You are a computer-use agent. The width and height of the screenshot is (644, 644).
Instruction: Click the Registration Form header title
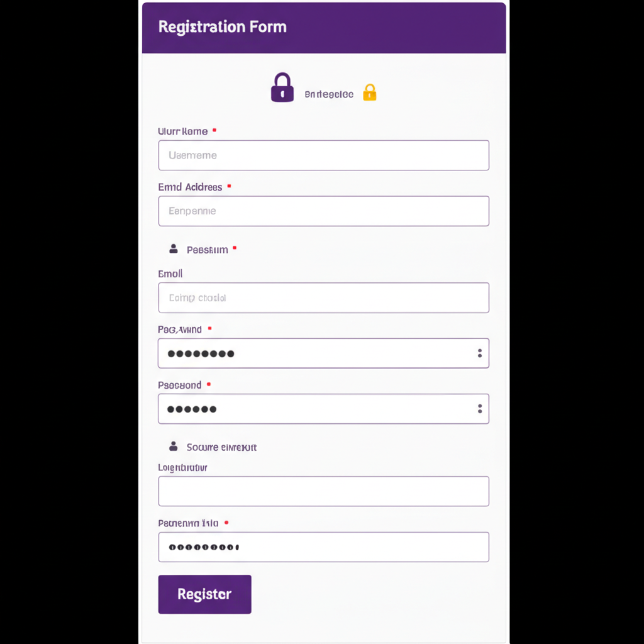223,27
